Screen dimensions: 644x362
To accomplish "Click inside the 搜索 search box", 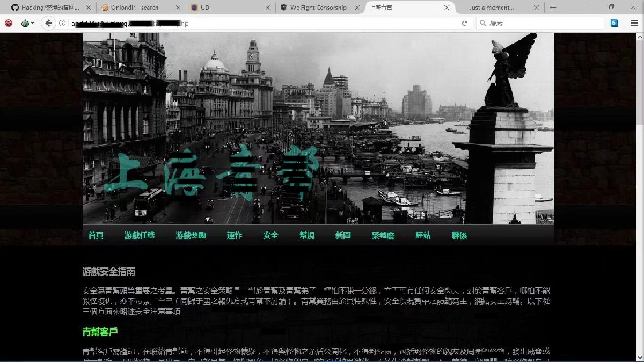I will 542,23.
